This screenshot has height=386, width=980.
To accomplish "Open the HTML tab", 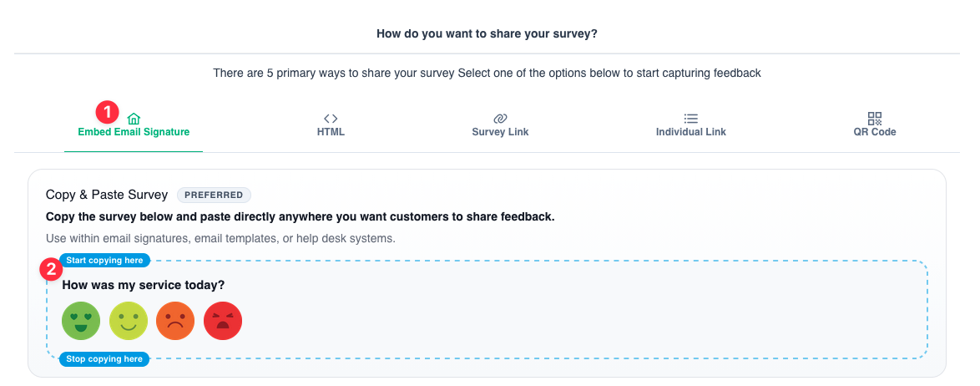I will 331,132.
